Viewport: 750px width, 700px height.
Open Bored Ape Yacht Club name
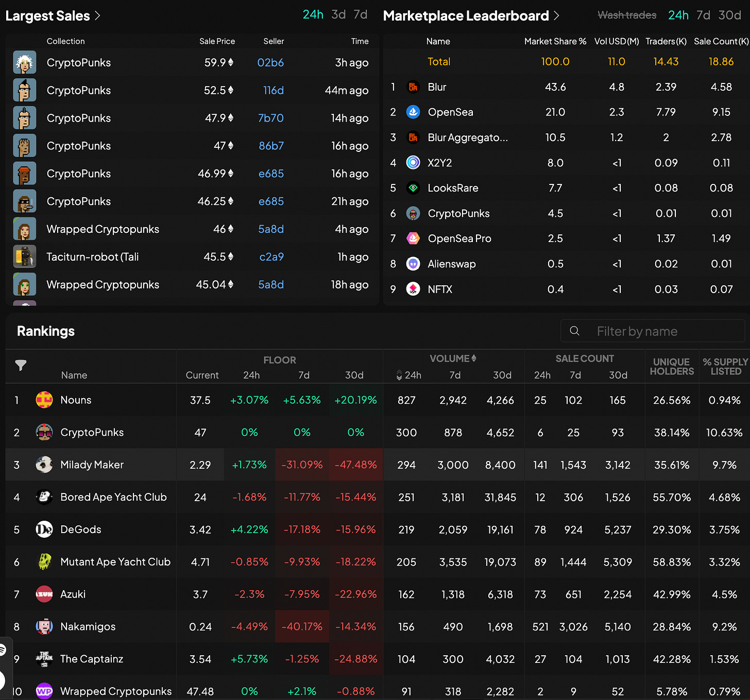pos(114,497)
